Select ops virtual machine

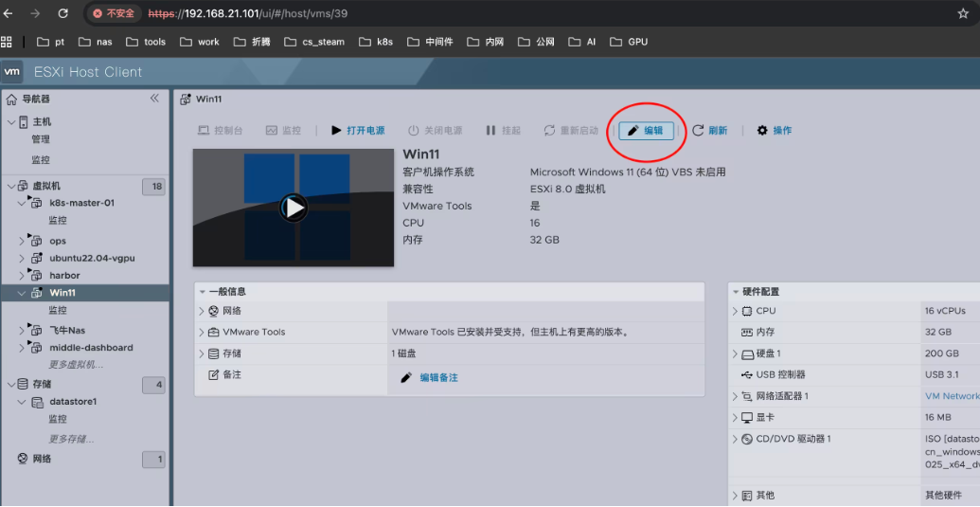pyautogui.click(x=58, y=241)
